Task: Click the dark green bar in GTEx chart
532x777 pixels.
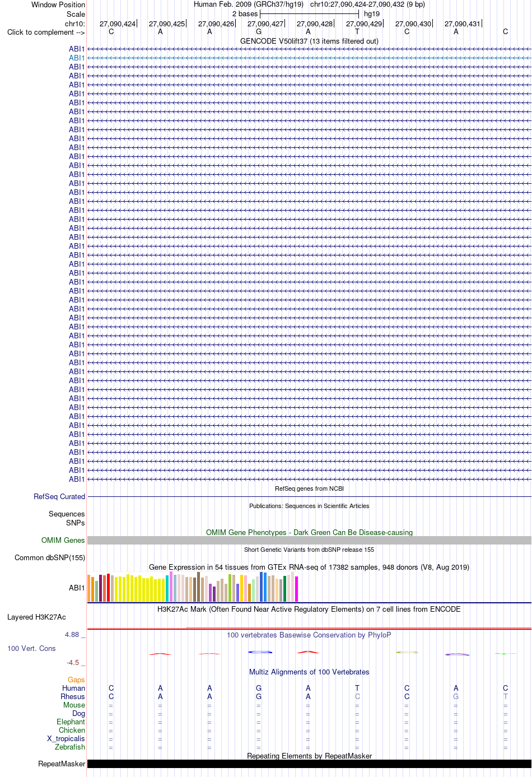Action: pos(284,589)
